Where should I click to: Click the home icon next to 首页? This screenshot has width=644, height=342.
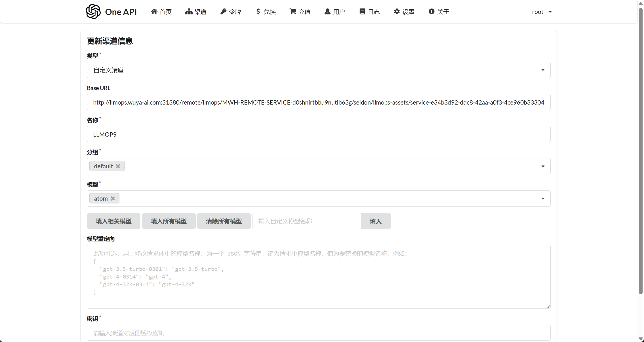click(x=154, y=12)
